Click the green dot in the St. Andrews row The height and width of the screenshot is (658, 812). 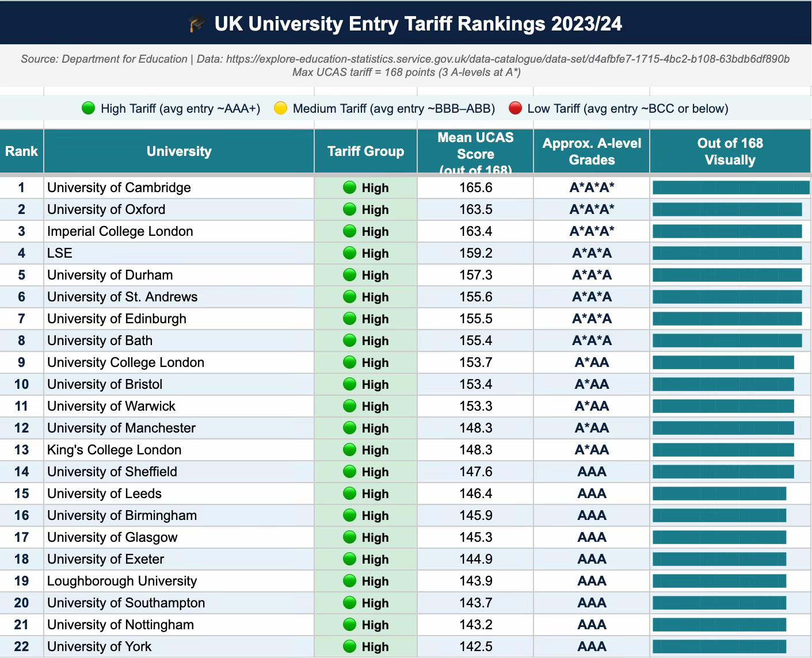click(x=349, y=297)
